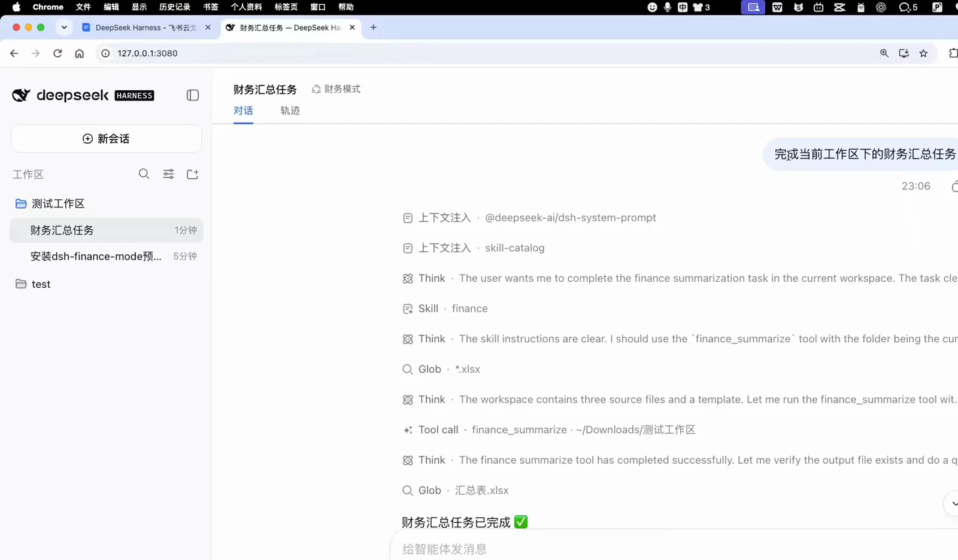Screen dimensions: 958x560
Task: Select the test workspace
Action: tap(41, 284)
